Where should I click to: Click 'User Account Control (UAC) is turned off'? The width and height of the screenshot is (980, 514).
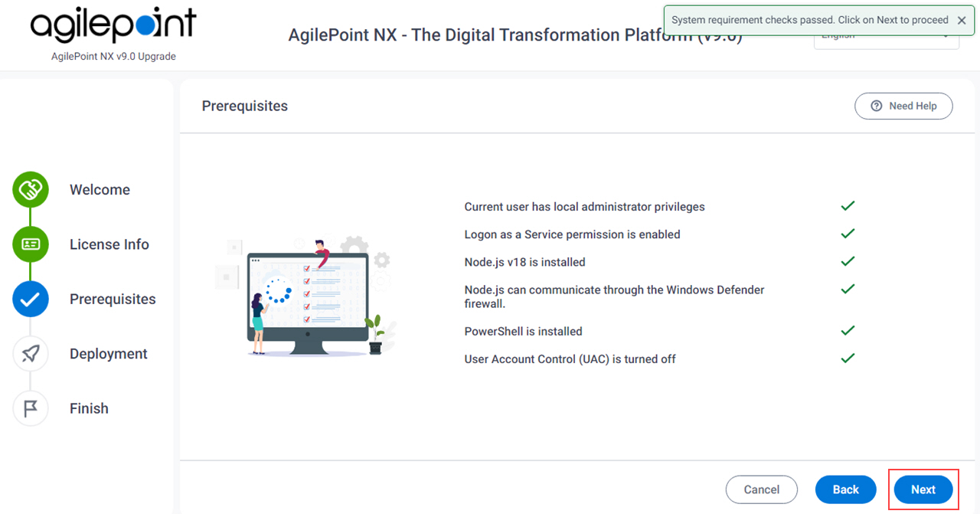(x=570, y=359)
